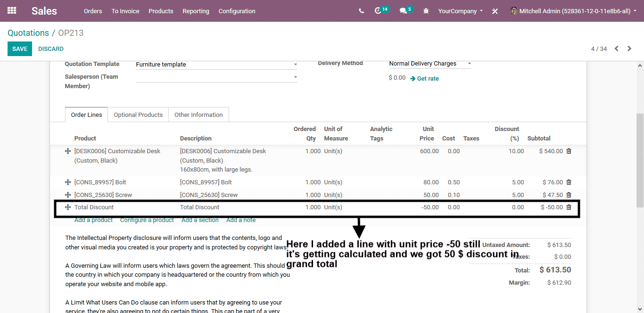This screenshot has width=644, height=313.
Task: Delete the Total Discount line via trash icon
Action: [x=569, y=207]
